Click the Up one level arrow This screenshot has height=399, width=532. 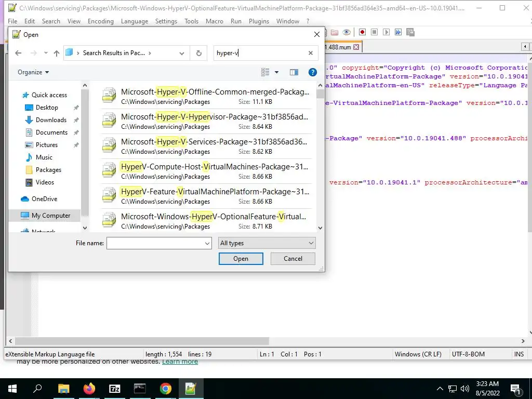pyautogui.click(x=56, y=53)
